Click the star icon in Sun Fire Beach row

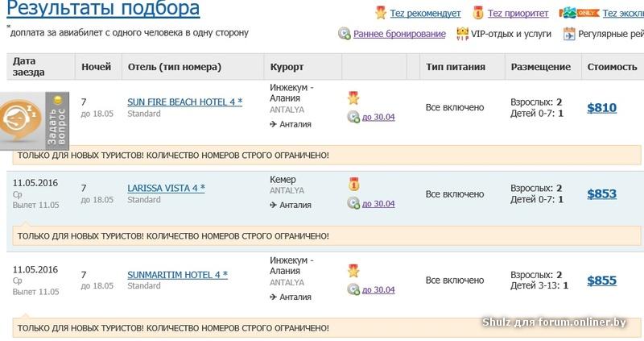pyautogui.click(x=353, y=98)
